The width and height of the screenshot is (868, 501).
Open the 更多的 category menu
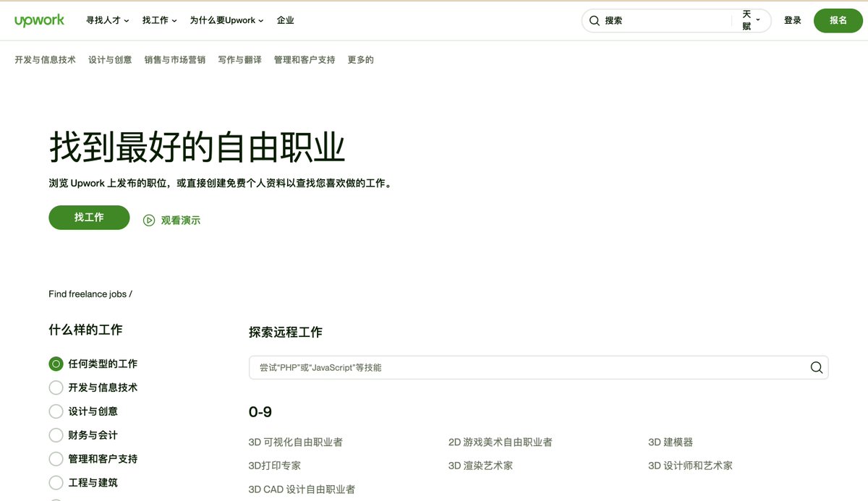click(361, 60)
